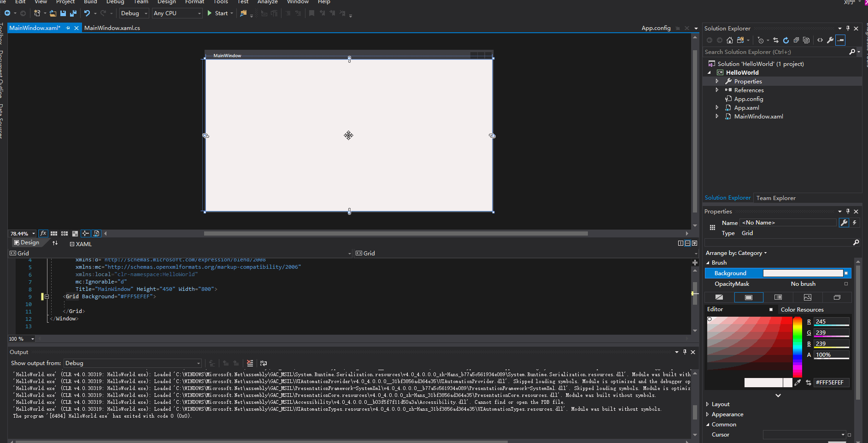Click the View Code icon in Solution Explorer
Viewport: 868px width, 443px height.
[x=820, y=40]
